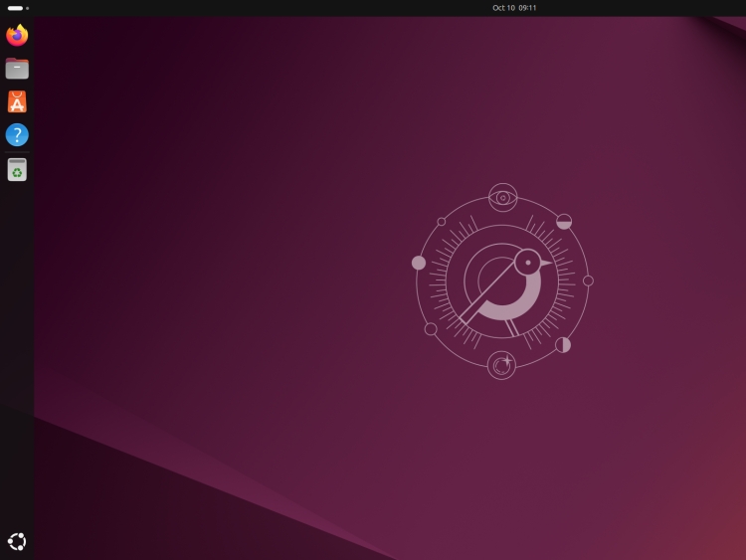Click the striped circle at emblem's upper right
Image resolution: width=746 pixels, height=560 pixels.
click(564, 222)
